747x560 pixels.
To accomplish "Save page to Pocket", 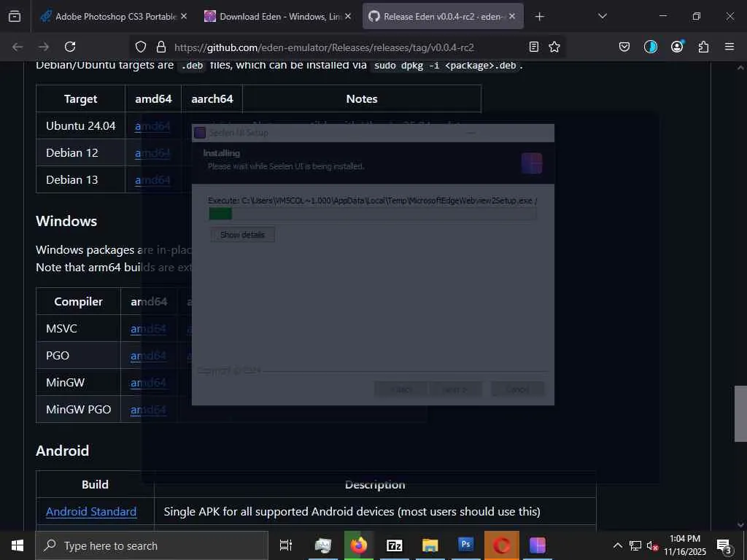I will pos(624,47).
